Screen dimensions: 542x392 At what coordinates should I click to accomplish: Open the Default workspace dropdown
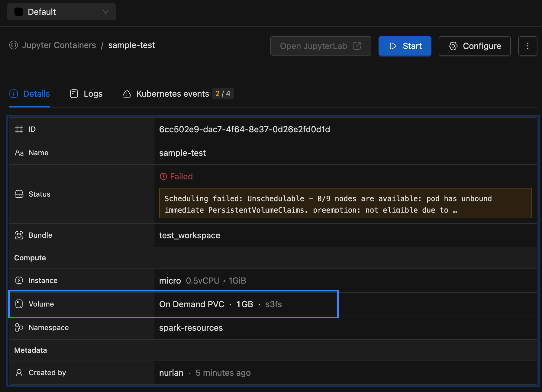tap(61, 12)
